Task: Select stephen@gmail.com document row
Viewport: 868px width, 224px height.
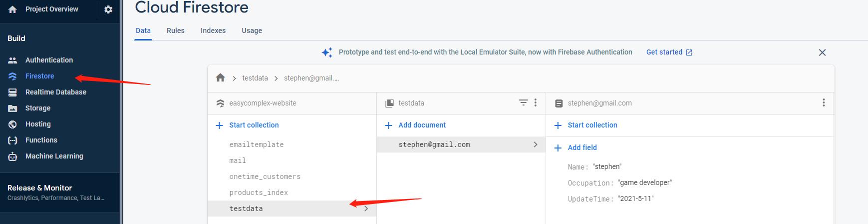Action: coord(461,144)
